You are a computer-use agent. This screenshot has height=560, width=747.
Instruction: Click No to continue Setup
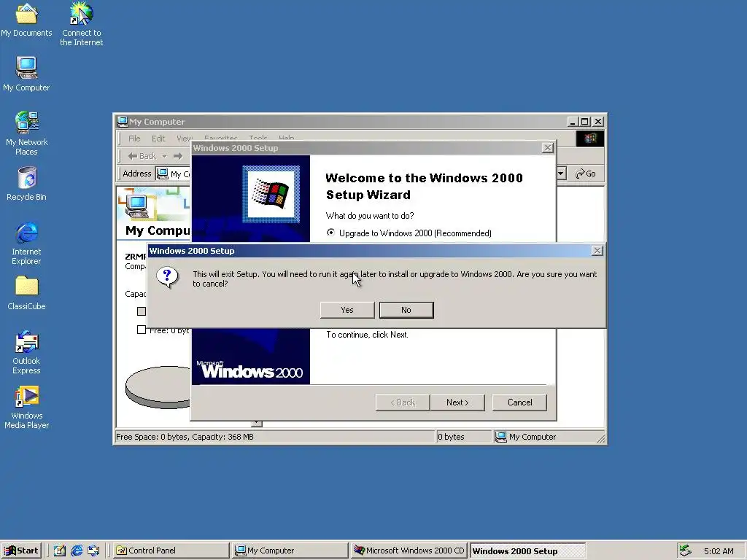406,310
